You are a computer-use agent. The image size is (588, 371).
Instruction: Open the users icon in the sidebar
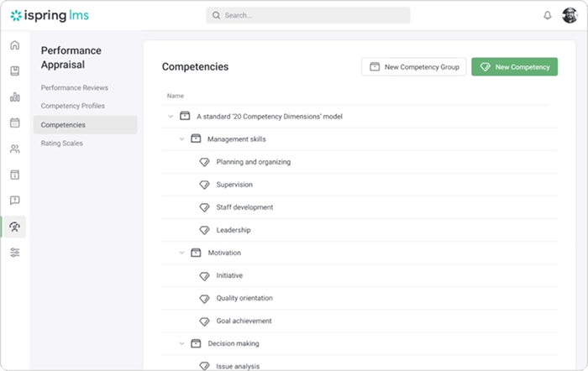(14, 149)
